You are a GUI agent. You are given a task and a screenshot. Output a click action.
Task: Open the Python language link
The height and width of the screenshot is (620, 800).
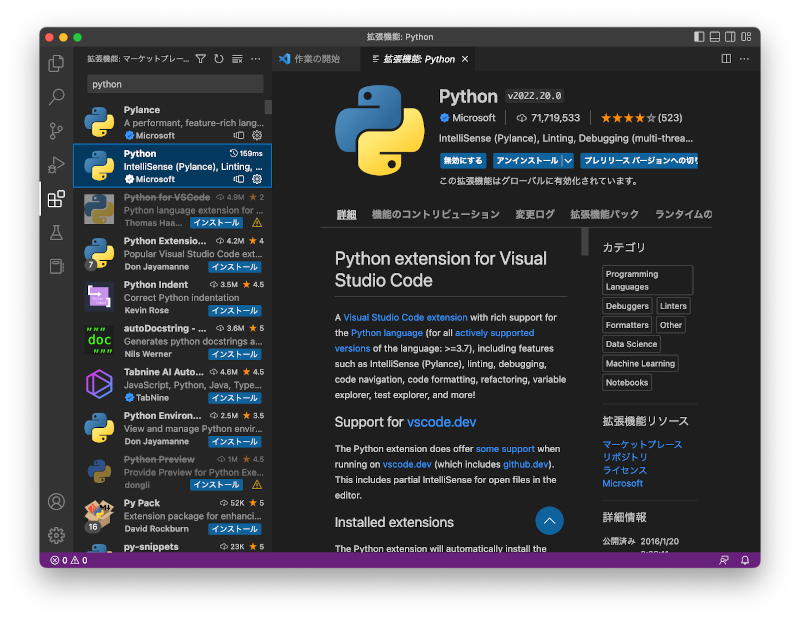[x=387, y=333]
